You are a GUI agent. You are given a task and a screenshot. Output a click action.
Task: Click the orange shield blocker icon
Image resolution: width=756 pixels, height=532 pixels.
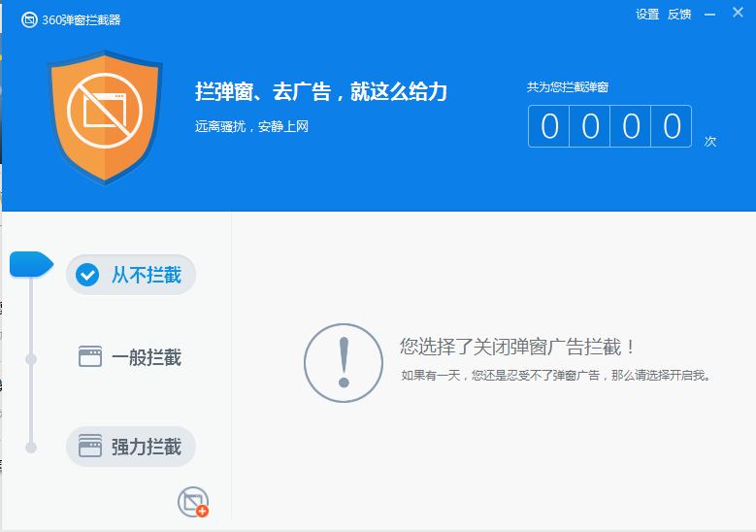105,117
